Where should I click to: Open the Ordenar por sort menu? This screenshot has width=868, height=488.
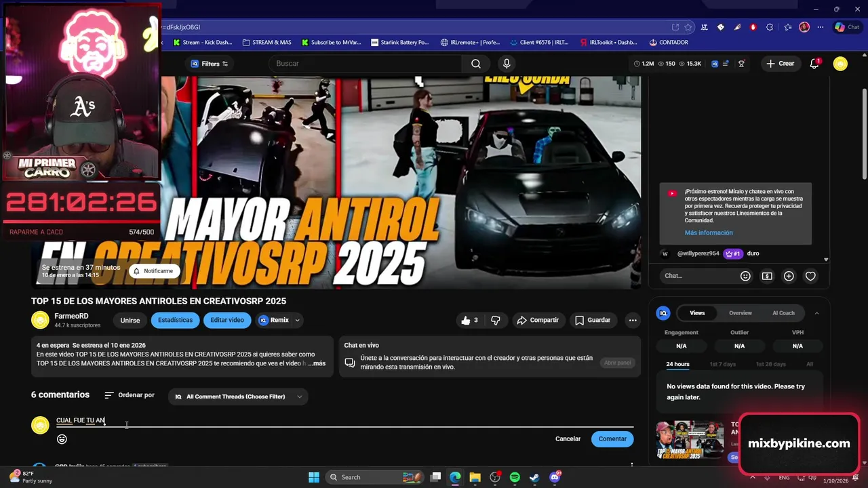130,395
